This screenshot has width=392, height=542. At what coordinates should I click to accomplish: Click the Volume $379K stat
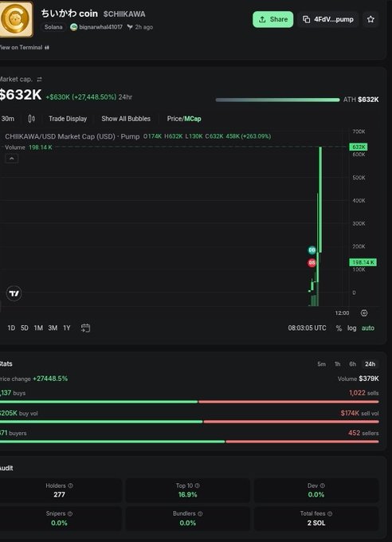coord(358,379)
